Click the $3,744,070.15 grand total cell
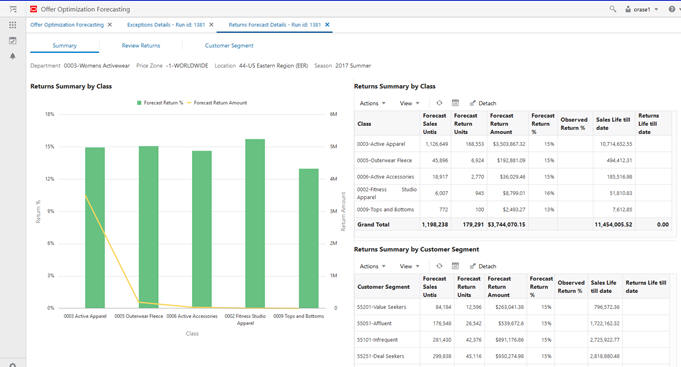Viewport: 681px width, 367px height. tap(506, 225)
